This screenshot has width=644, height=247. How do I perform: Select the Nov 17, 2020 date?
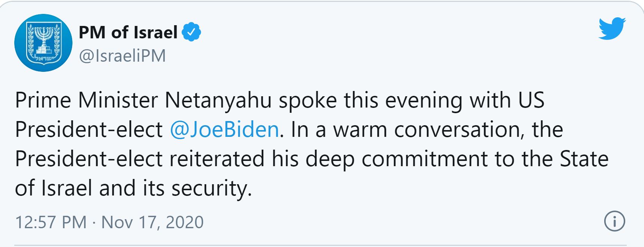[152, 222]
